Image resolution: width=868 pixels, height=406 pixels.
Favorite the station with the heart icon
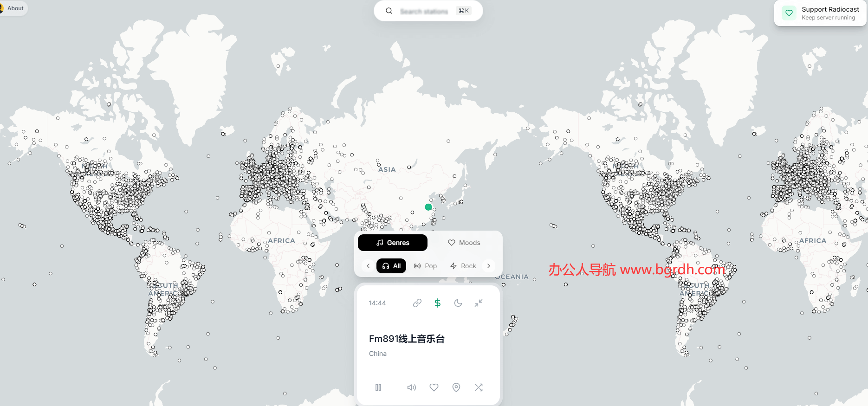click(x=434, y=387)
